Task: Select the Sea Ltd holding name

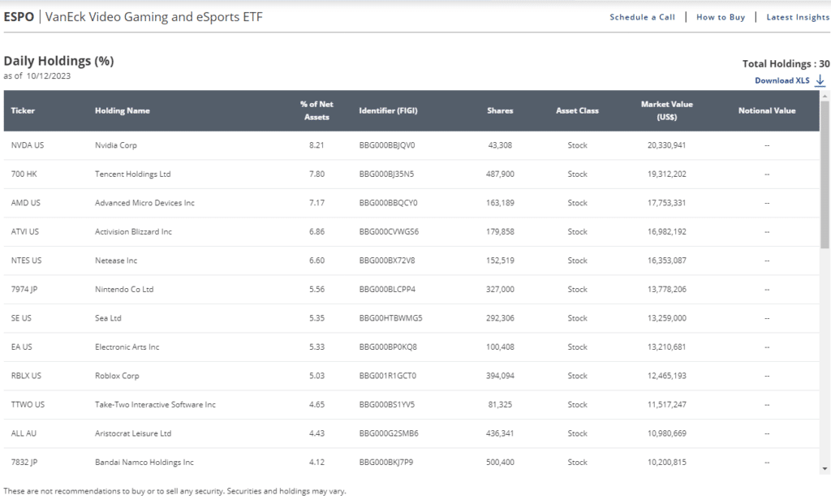Action: [108, 318]
